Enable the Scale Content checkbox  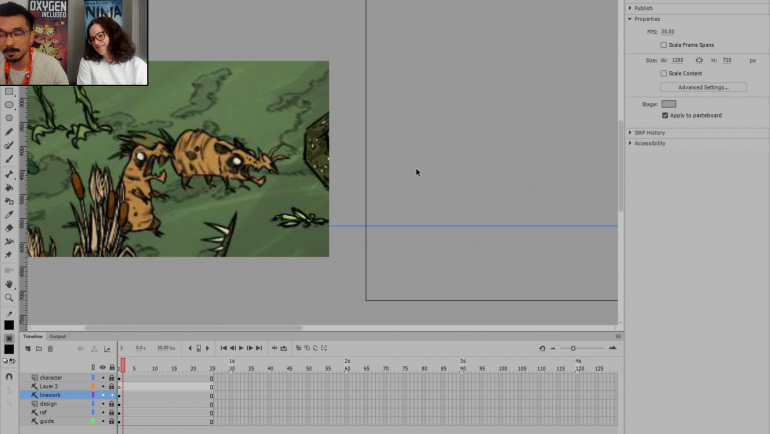tap(664, 73)
